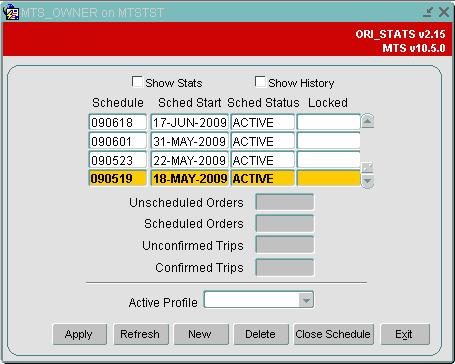Click the schedule list scroll down arrow
Image resolution: width=455 pixels, height=364 pixels.
(367, 181)
